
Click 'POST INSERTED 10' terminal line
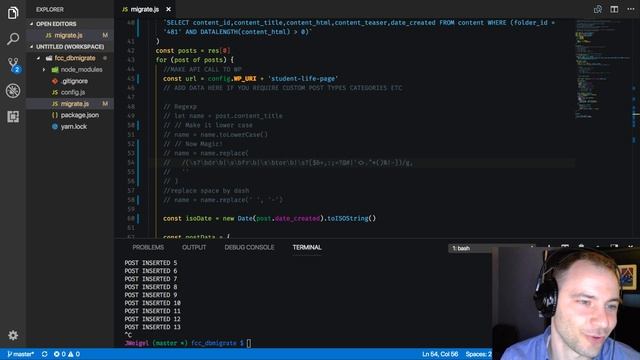point(152,303)
